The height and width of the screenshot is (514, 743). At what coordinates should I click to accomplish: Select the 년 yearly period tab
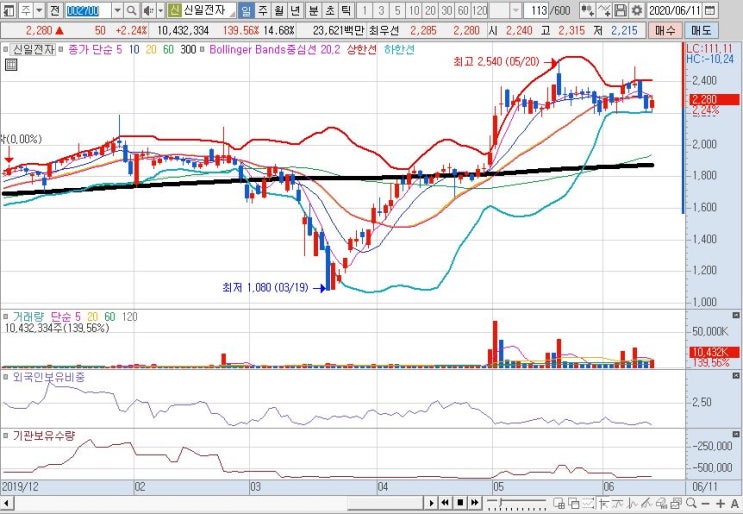coord(295,10)
